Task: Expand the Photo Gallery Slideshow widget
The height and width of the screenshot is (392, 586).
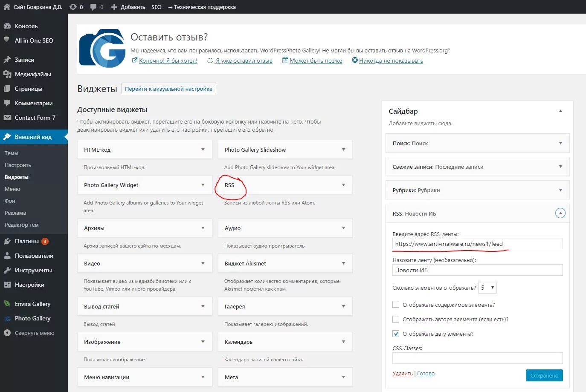Action: [x=344, y=150]
